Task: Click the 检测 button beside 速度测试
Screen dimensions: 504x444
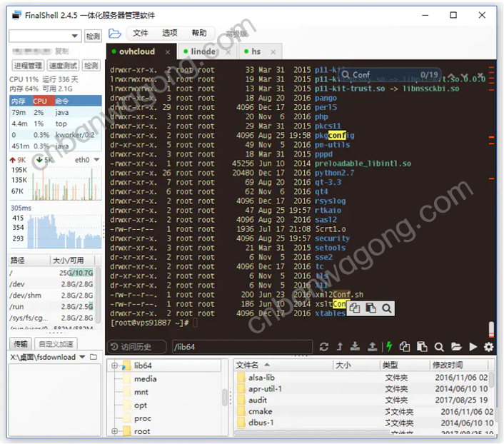Action: coord(91,66)
